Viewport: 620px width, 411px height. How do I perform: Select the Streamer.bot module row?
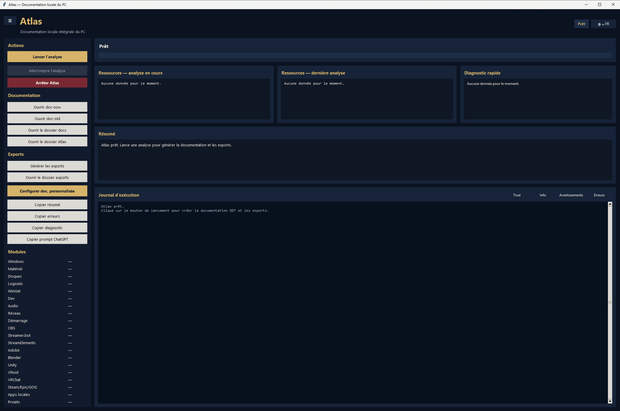coord(40,335)
